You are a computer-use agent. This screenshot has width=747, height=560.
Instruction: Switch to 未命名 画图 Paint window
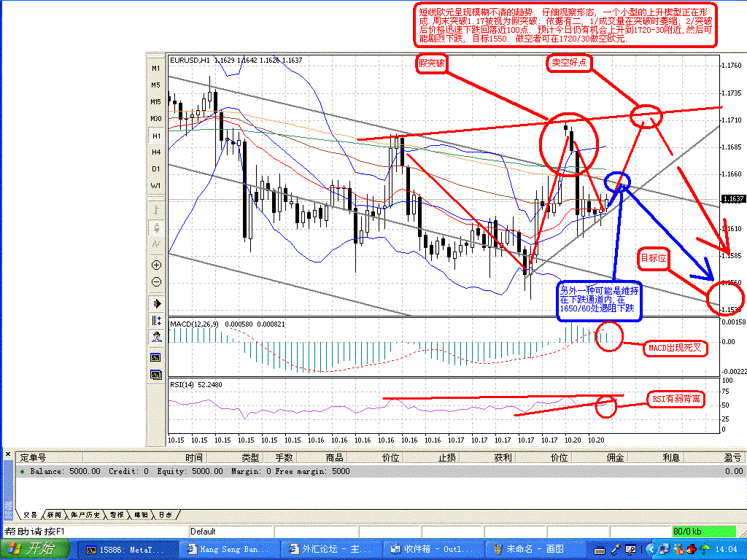(x=535, y=550)
